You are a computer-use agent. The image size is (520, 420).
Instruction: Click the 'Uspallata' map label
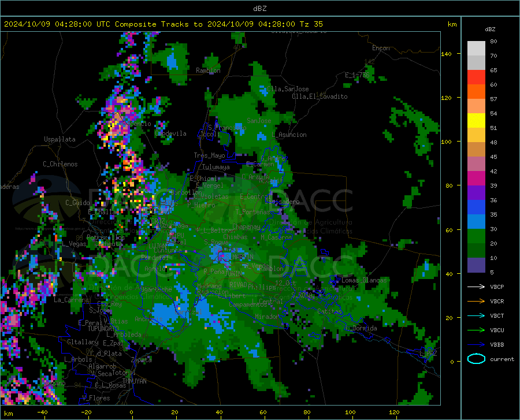(x=60, y=139)
